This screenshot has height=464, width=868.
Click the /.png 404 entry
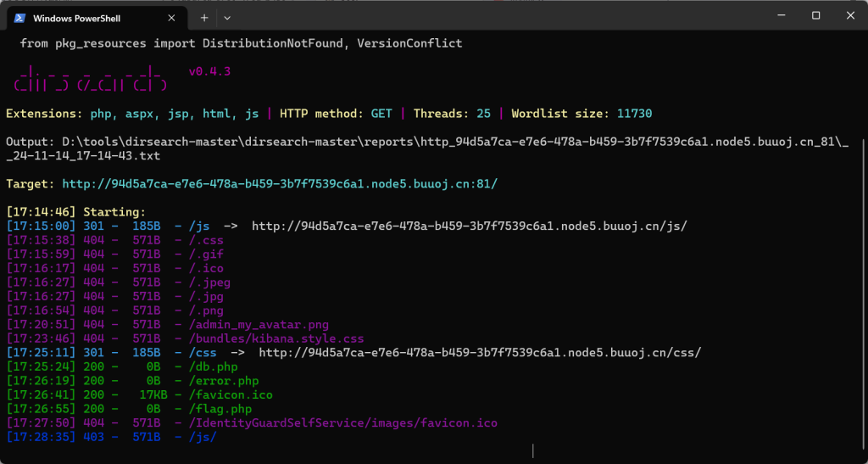(114, 310)
